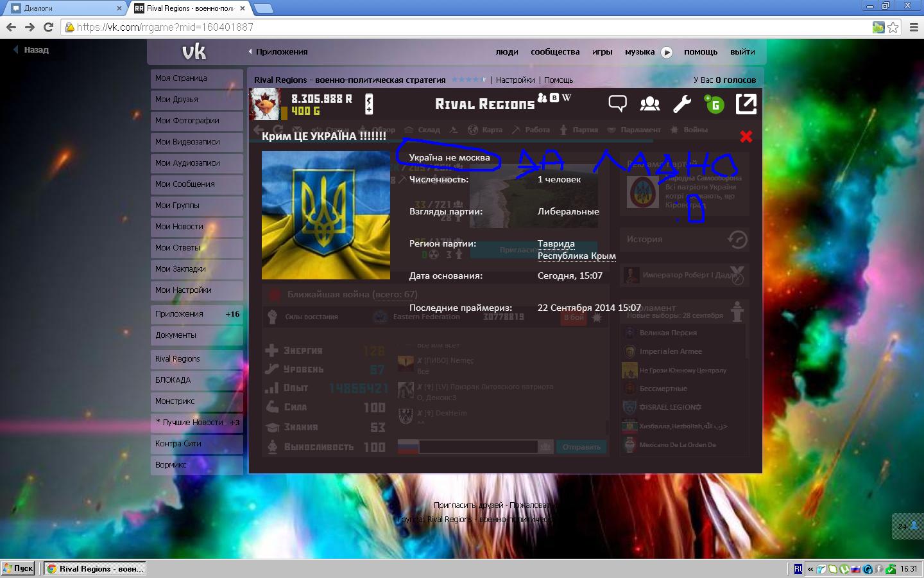Open the Windows Пуск start button
This screenshot has height=578, width=924.
tap(18, 568)
